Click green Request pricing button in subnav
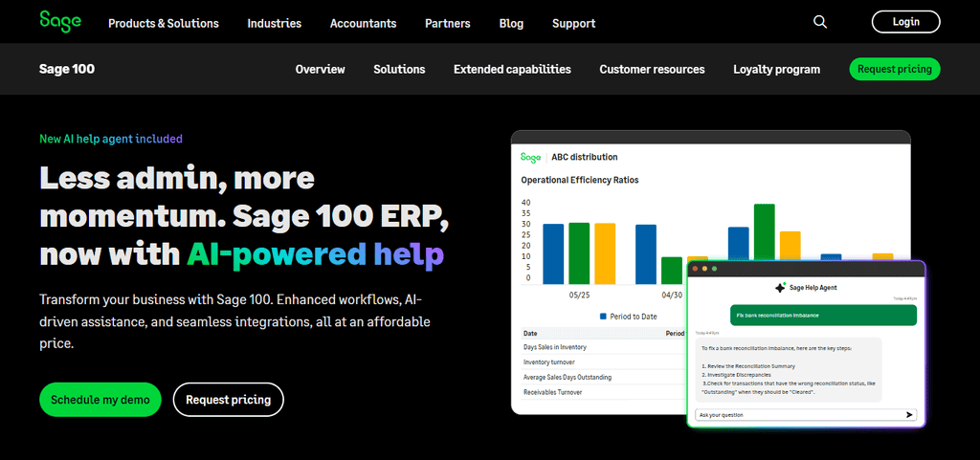This screenshot has width=980, height=460. [x=895, y=69]
